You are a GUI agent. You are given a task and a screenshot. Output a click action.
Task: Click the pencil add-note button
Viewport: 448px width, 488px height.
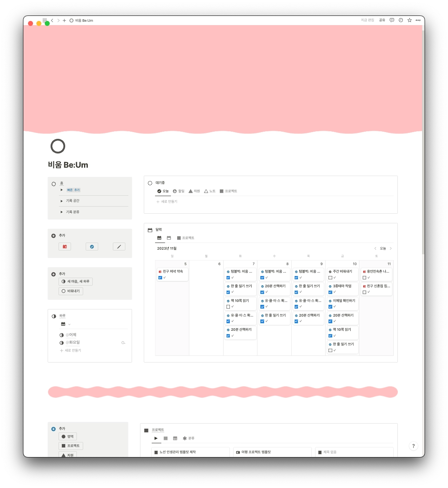[x=119, y=247]
